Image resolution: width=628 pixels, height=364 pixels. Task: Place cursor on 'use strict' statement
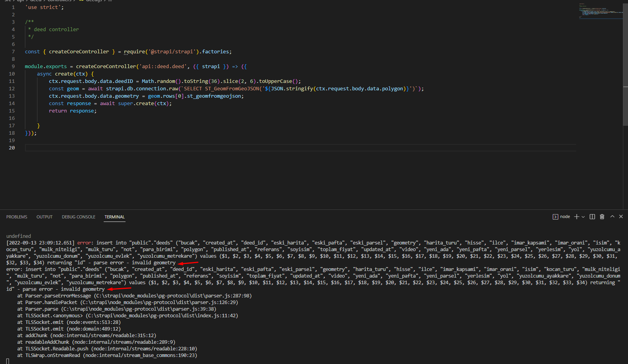pyautogui.click(x=44, y=7)
